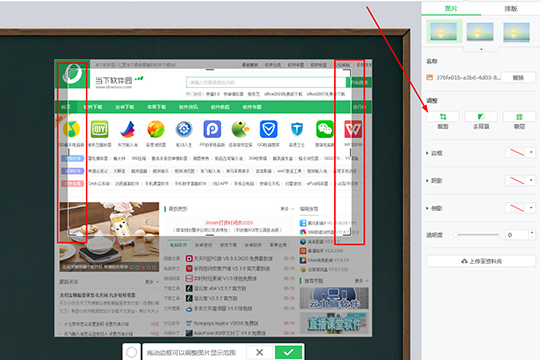Click the 376fe01b image filename text
This screenshot has width=540, height=360.
(x=468, y=78)
